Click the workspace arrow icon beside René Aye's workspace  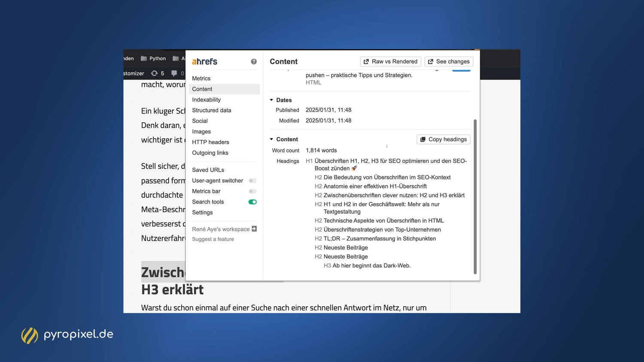(254, 229)
